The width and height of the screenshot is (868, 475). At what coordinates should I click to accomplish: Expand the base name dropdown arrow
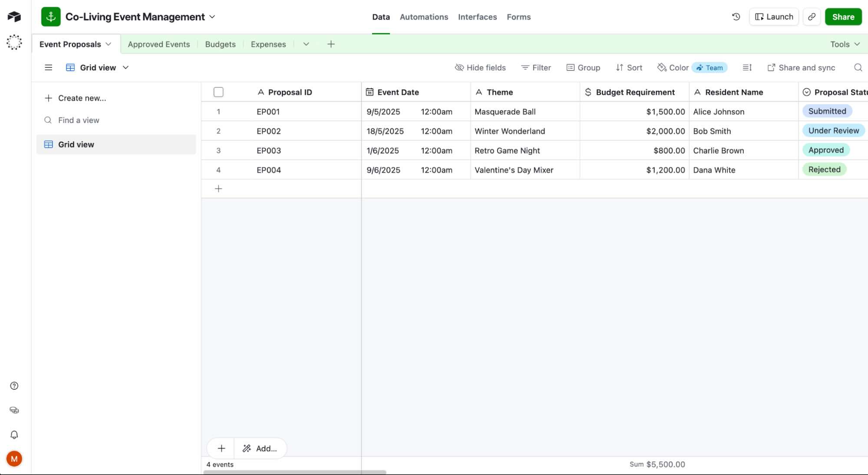[212, 17]
